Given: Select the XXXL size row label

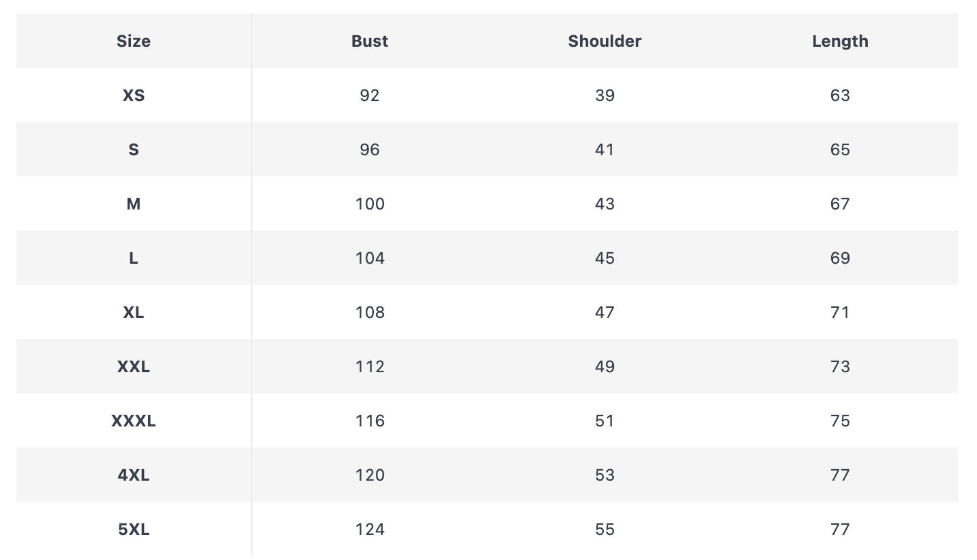Looking at the screenshot, I should pyautogui.click(x=134, y=421).
